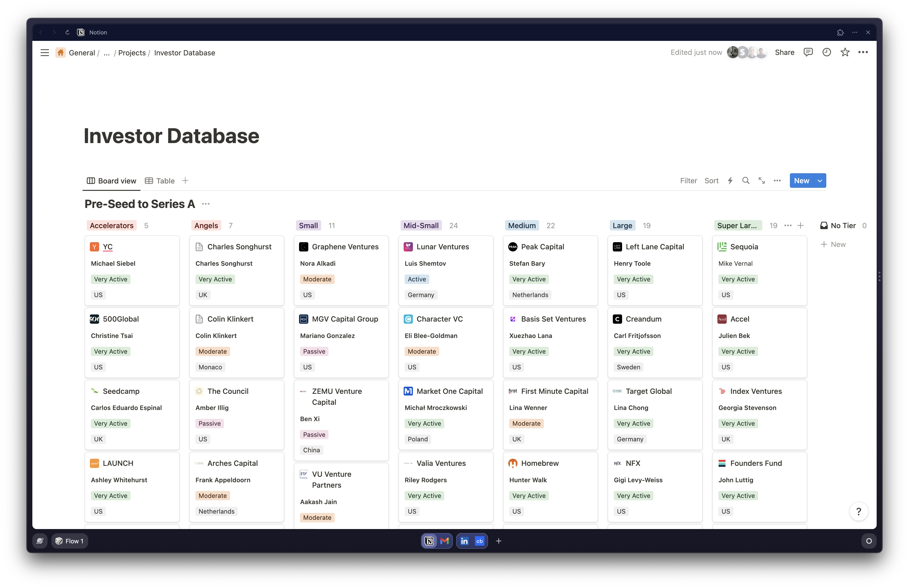The width and height of the screenshot is (909, 588).
Task: Click the browser forward arrow
Action: [x=54, y=33]
